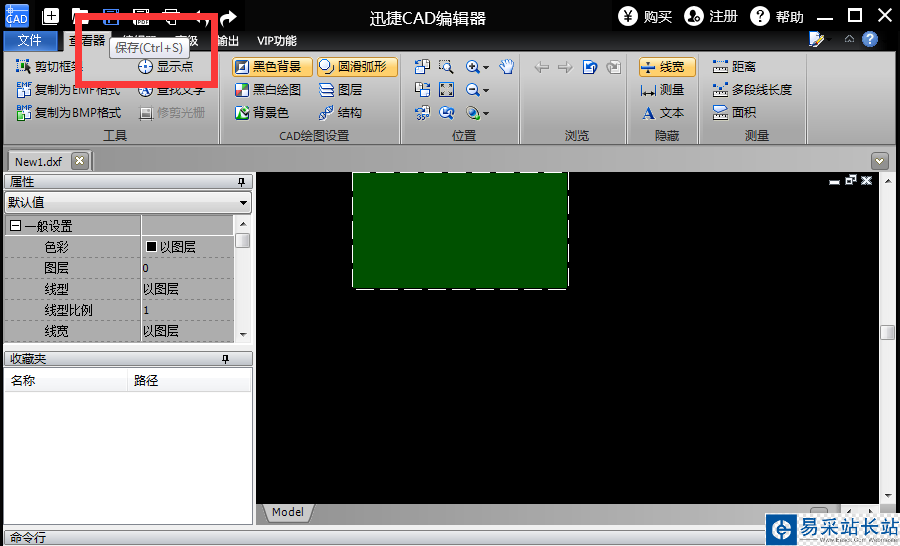Click the 命令行 command line bar
The width and height of the screenshot is (900, 546).
point(385,537)
